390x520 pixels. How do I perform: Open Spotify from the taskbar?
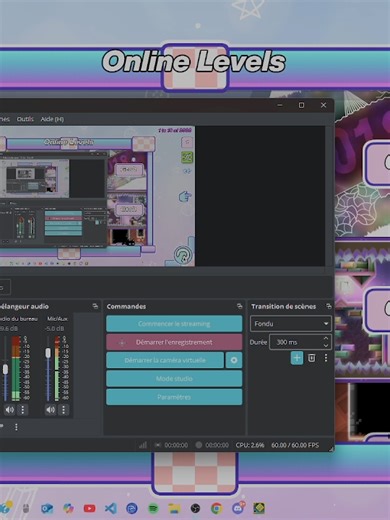[x=153, y=508]
